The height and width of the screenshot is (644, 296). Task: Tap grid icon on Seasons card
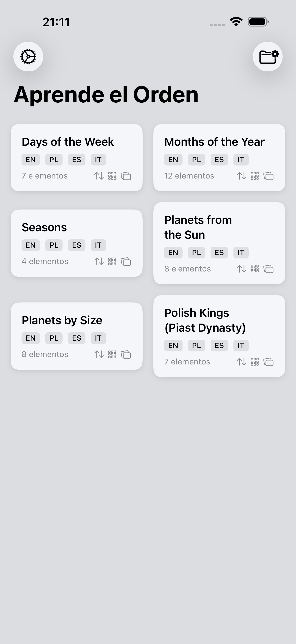(x=112, y=262)
